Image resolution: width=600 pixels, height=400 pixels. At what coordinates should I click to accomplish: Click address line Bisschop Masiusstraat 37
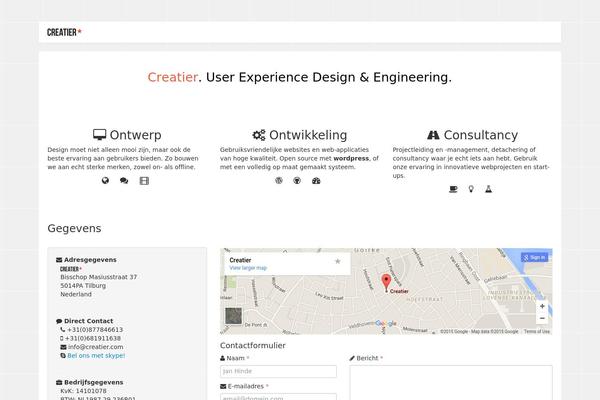pyautogui.click(x=98, y=277)
